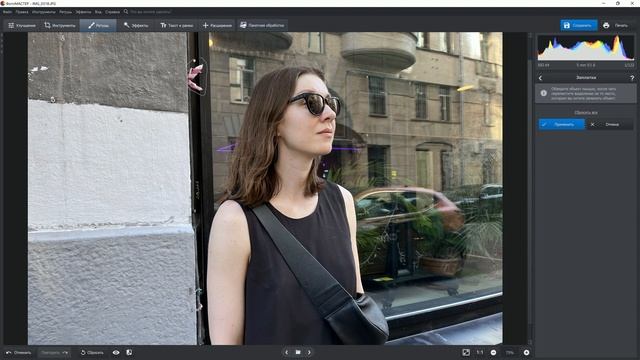The height and width of the screenshot is (360, 640).
Task: Open the Правка menu
Action: (x=22, y=12)
